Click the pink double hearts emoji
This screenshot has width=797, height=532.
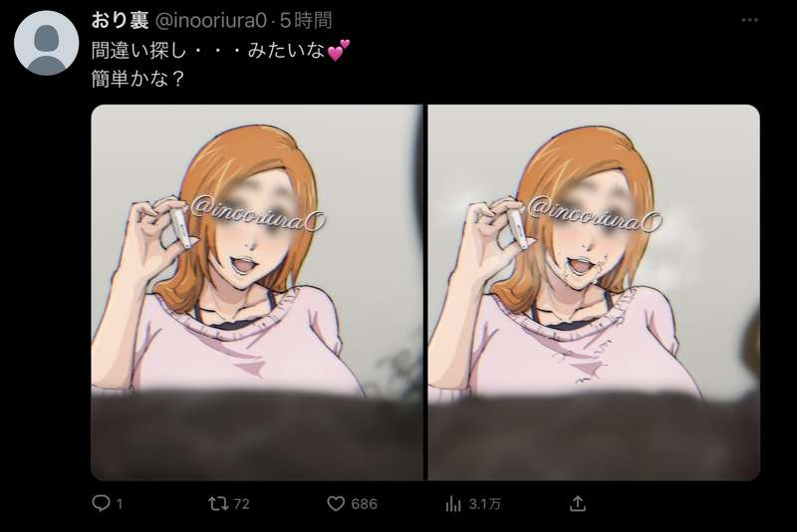coord(339,50)
